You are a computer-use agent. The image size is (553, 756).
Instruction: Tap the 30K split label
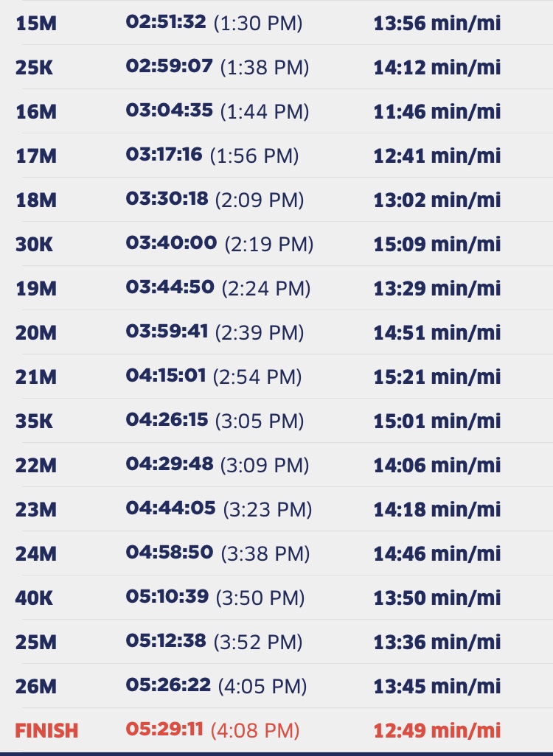(34, 244)
